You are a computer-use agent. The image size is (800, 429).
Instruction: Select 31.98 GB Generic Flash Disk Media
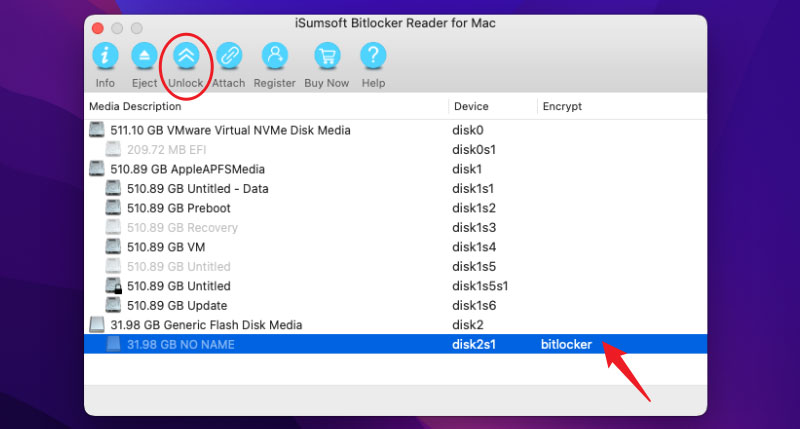point(395,325)
